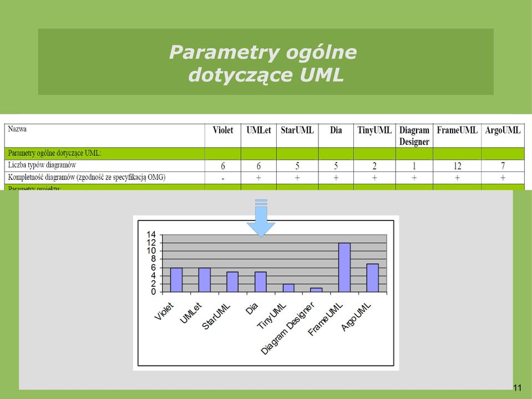Click the plus sign in the FrameUML column
This screenshot has width=532, height=399.
457,178
